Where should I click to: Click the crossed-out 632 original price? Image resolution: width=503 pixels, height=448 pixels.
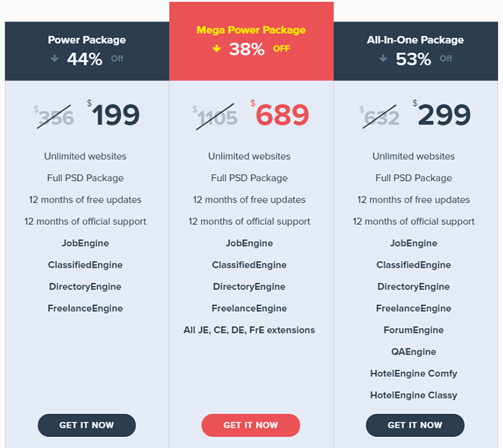pyautogui.click(x=380, y=117)
